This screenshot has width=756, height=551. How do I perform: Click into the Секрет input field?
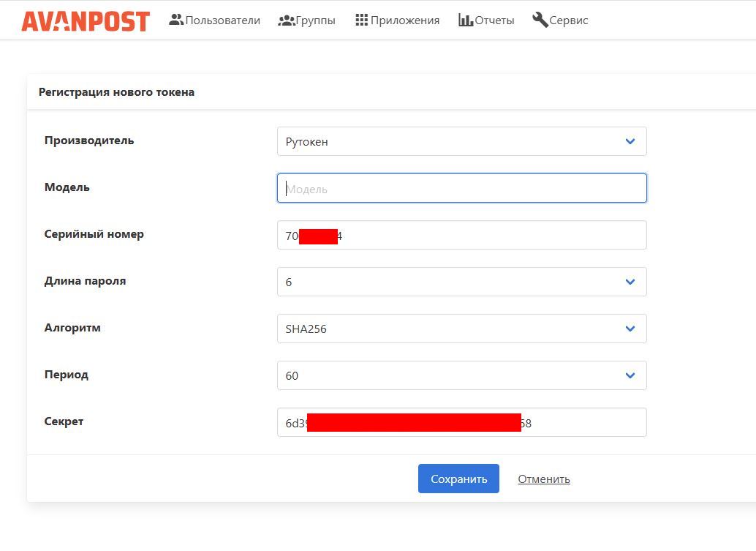462,422
